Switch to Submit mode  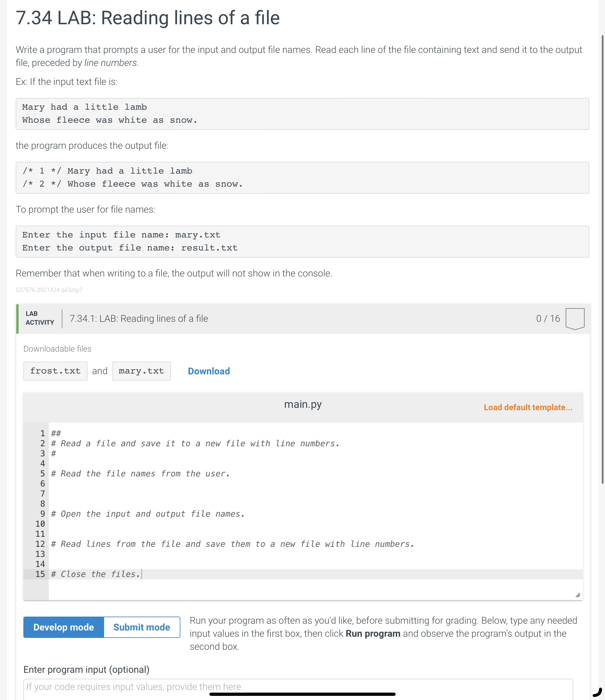pos(142,627)
